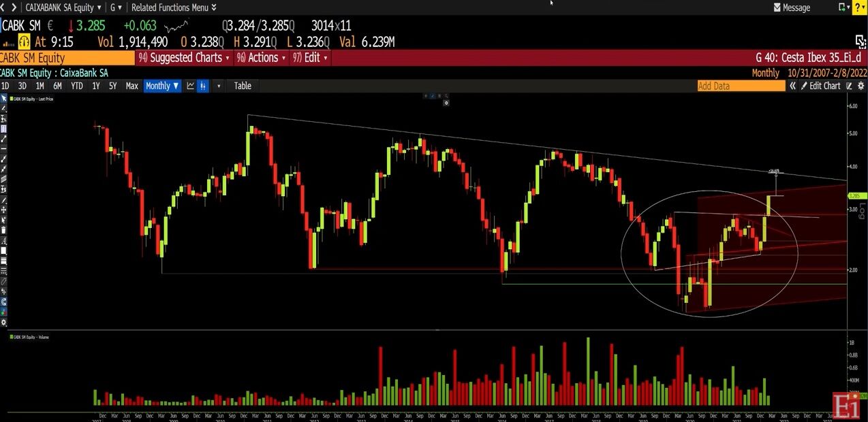The width and height of the screenshot is (868, 422).
Task: Open the left toolbar settings gear
Action: pos(3,322)
